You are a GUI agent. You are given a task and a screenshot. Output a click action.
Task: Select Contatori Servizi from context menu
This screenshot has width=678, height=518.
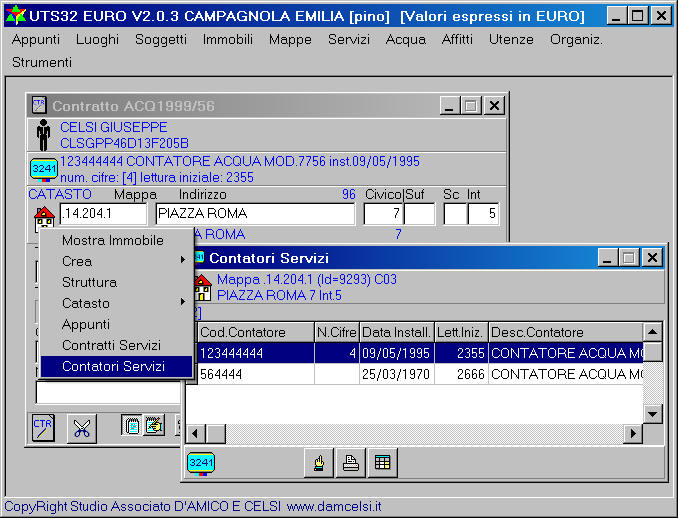pos(111,367)
